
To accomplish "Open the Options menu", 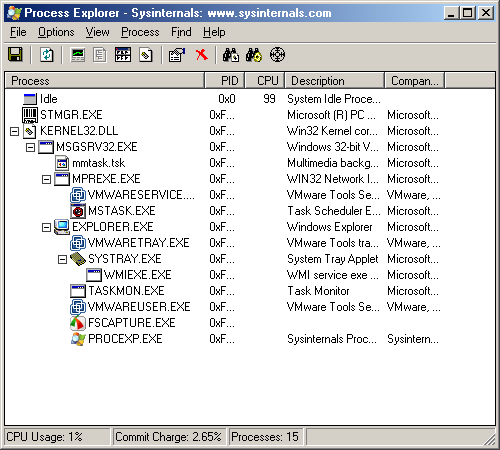I will coord(56,32).
